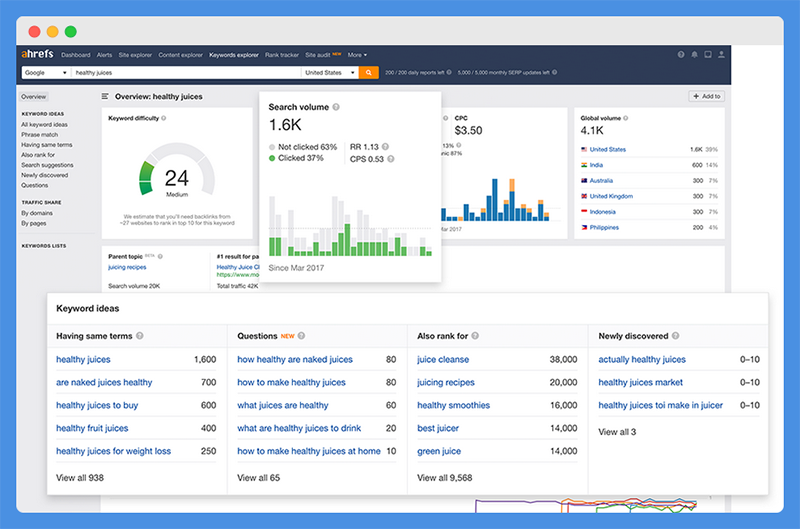Image resolution: width=800 pixels, height=529 pixels.
Task: Select Overview in the left sidebar
Action: click(34, 96)
